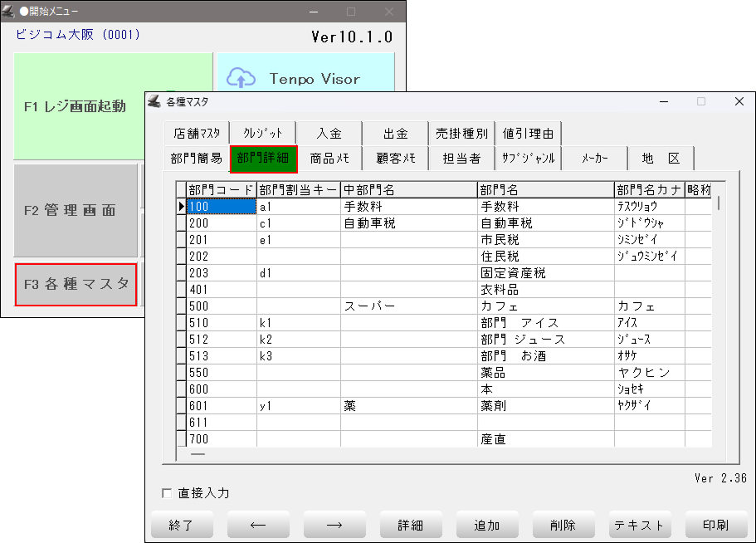Click the 印刷 button
The image size is (756, 543).
tap(715, 525)
